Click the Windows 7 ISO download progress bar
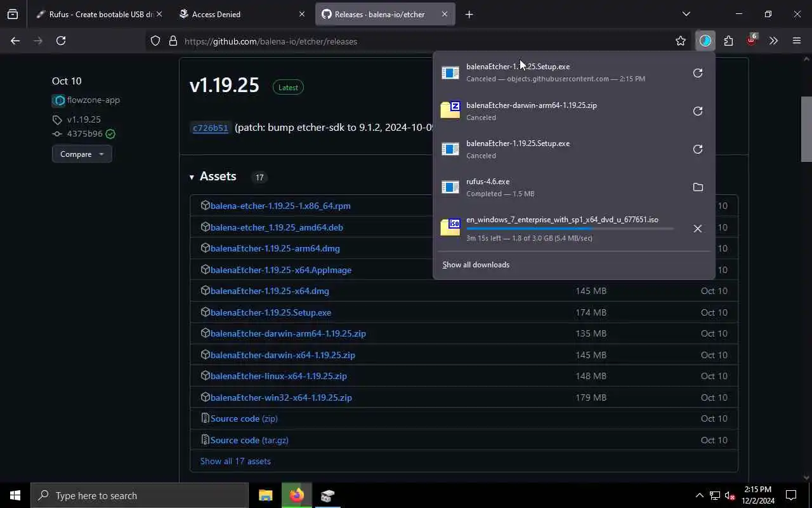This screenshot has height=508, width=812. tap(570, 229)
